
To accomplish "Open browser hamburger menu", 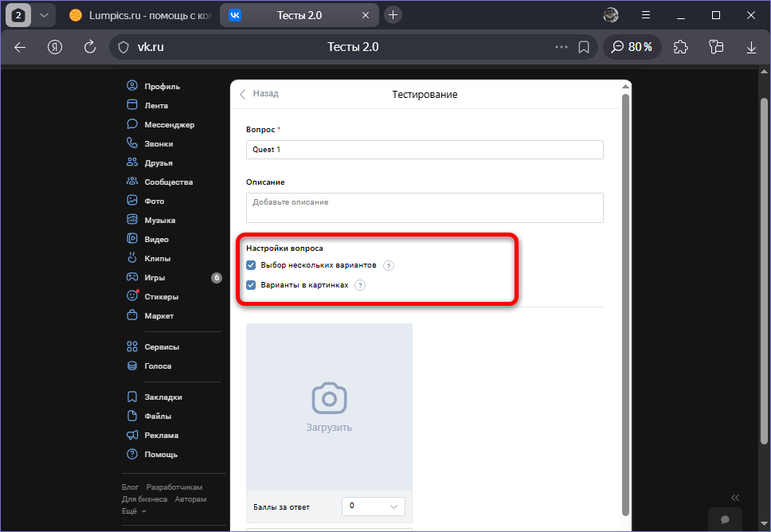I will (x=646, y=15).
